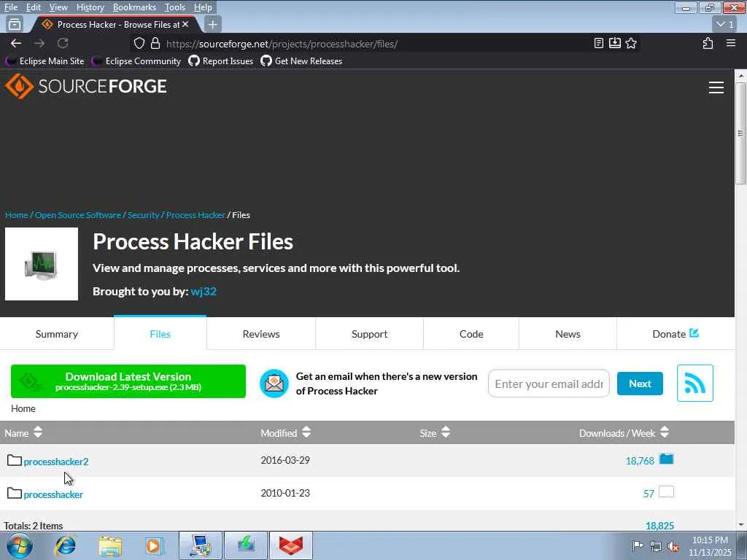Open the History menu
The height and width of the screenshot is (560, 747).
pyautogui.click(x=90, y=7)
